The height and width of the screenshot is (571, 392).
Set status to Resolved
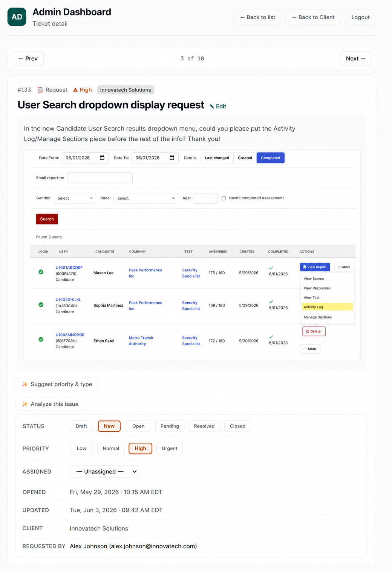tap(204, 426)
